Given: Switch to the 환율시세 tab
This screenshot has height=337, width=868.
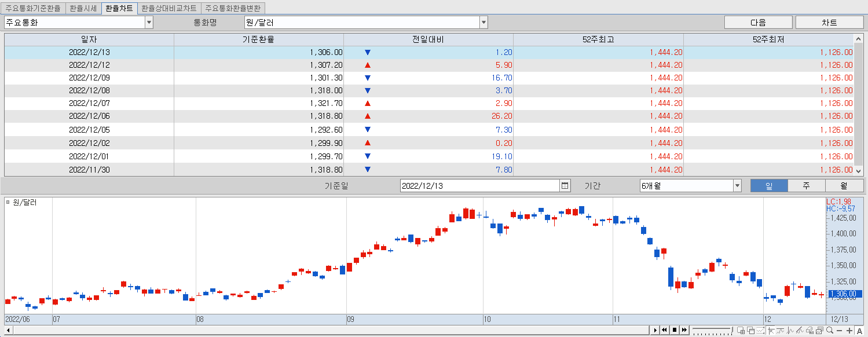Looking at the screenshot, I should (x=83, y=9).
